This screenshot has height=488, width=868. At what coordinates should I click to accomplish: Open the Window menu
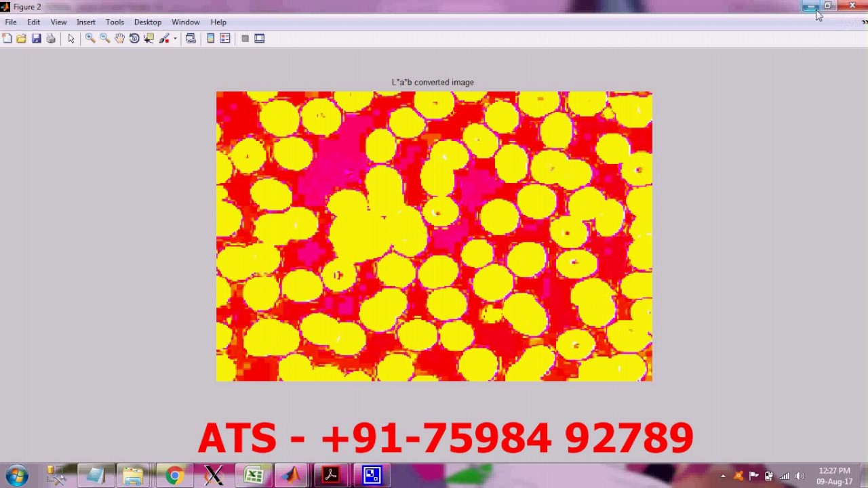coord(185,22)
